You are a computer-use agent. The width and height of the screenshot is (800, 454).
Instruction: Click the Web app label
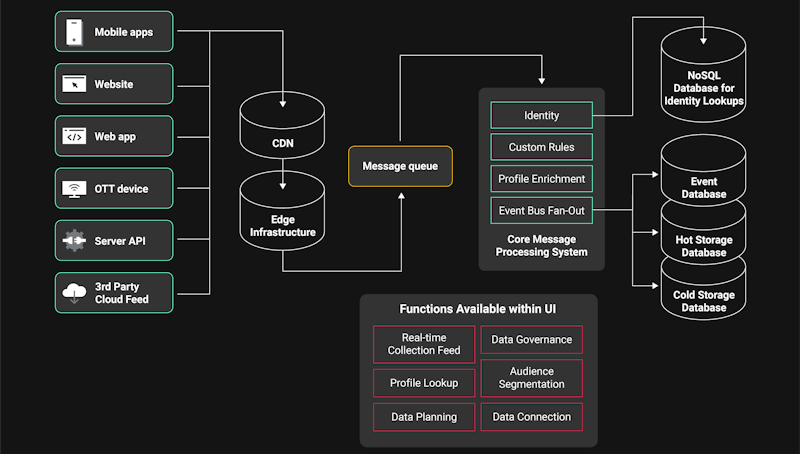tap(115, 137)
